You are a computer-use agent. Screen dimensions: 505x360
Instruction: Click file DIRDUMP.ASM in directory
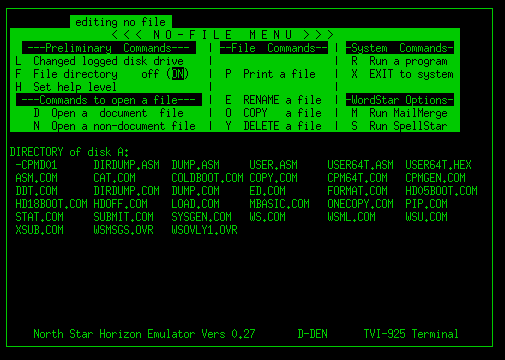pyautogui.click(x=126, y=165)
